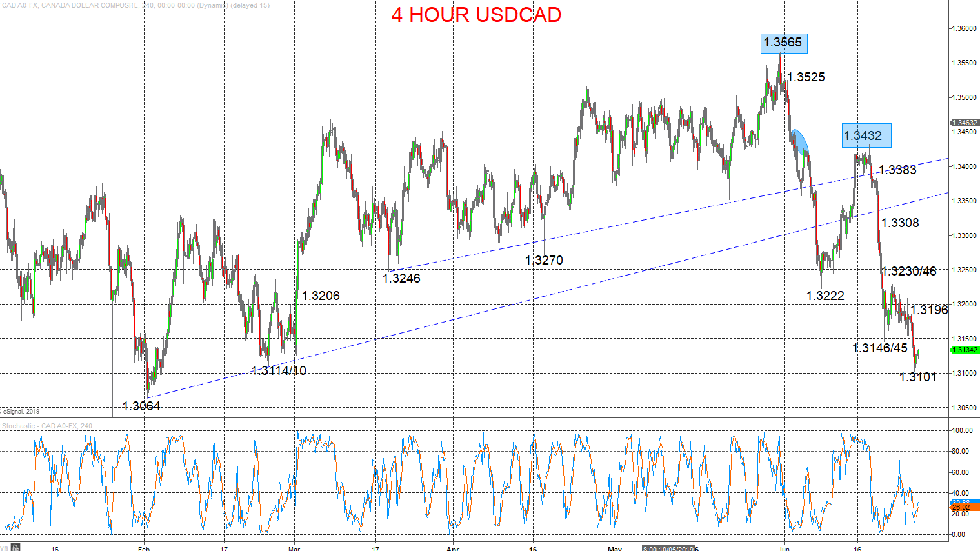Click the 1.36000 price axis label
The width and height of the screenshot is (980, 551).
964,28
